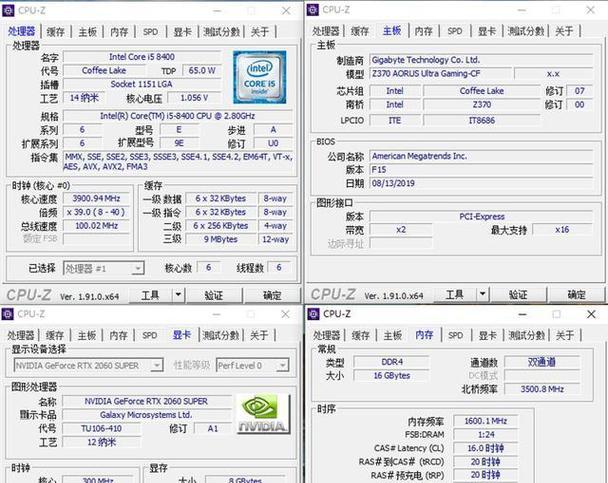The width and height of the screenshot is (608, 483).
Task: Open 工具 dropdown arrow in processor window
Action: coord(178,295)
